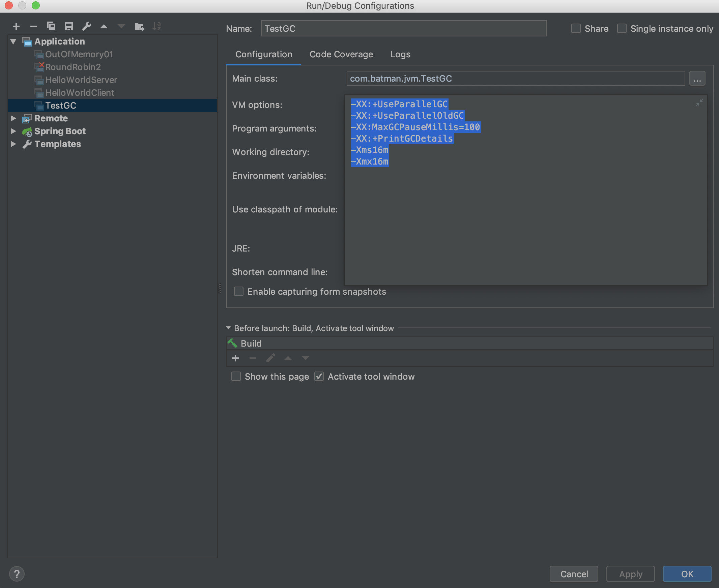
Task: Enable the Share checkbox
Action: pyautogui.click(x=576, y=28)
